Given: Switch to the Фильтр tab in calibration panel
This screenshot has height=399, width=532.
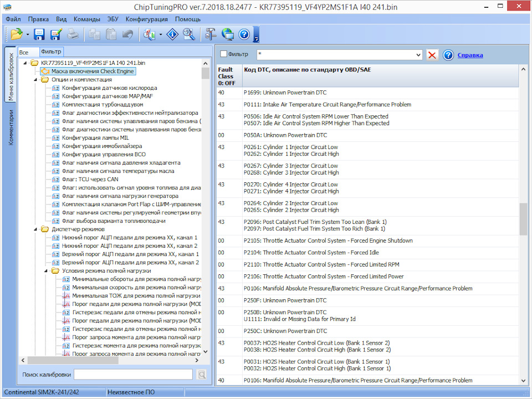Looking at the screenshot, I should click(51, 52).
